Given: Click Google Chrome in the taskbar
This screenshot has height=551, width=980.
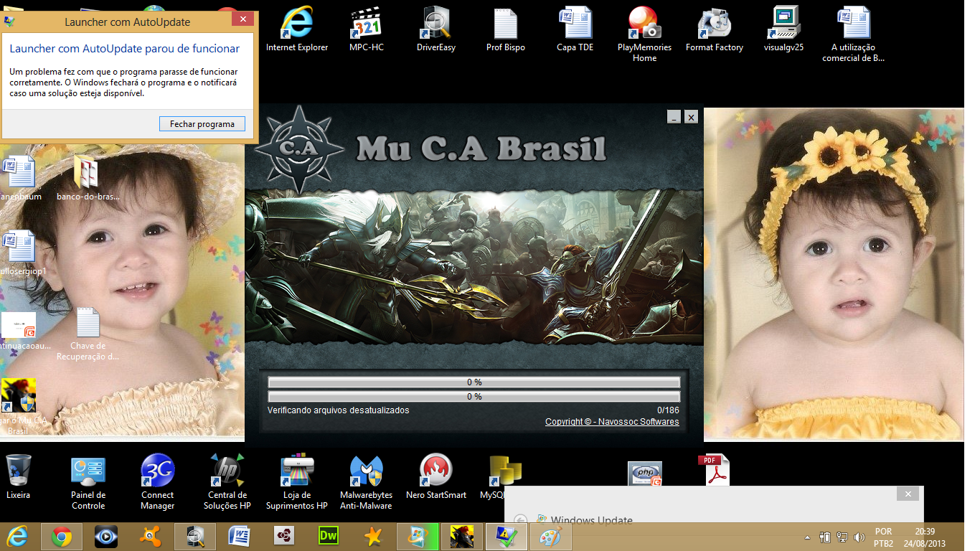Looking at the screenshot, I should 62,537.
